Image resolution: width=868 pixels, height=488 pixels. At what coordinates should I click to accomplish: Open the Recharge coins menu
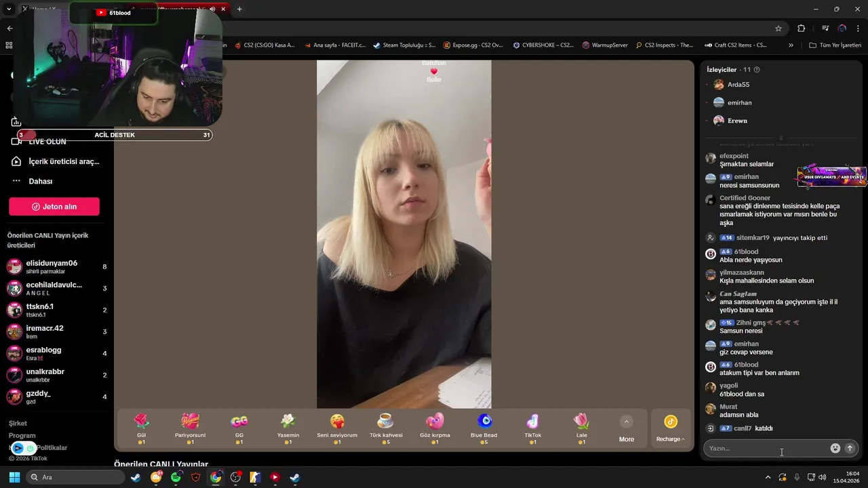point(671,429)
